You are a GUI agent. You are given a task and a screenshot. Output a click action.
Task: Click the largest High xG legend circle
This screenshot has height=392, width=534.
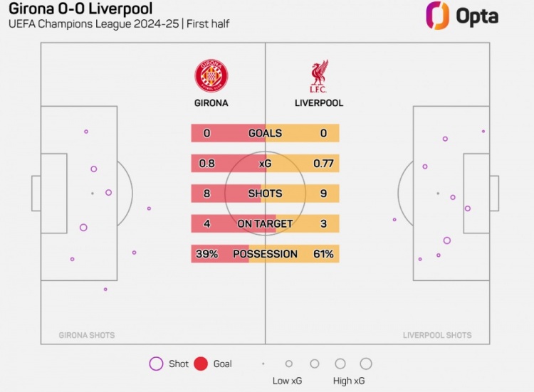pos(366,364)
